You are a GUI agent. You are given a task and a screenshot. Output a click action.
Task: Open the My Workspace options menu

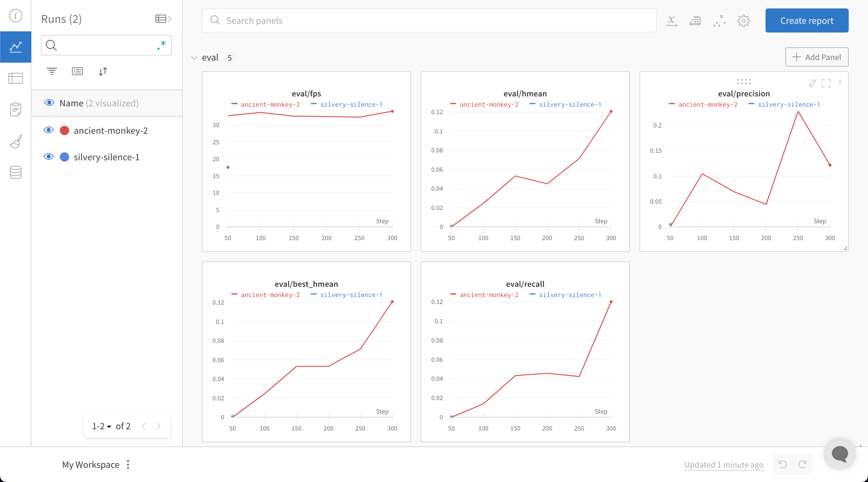[128, 465]
